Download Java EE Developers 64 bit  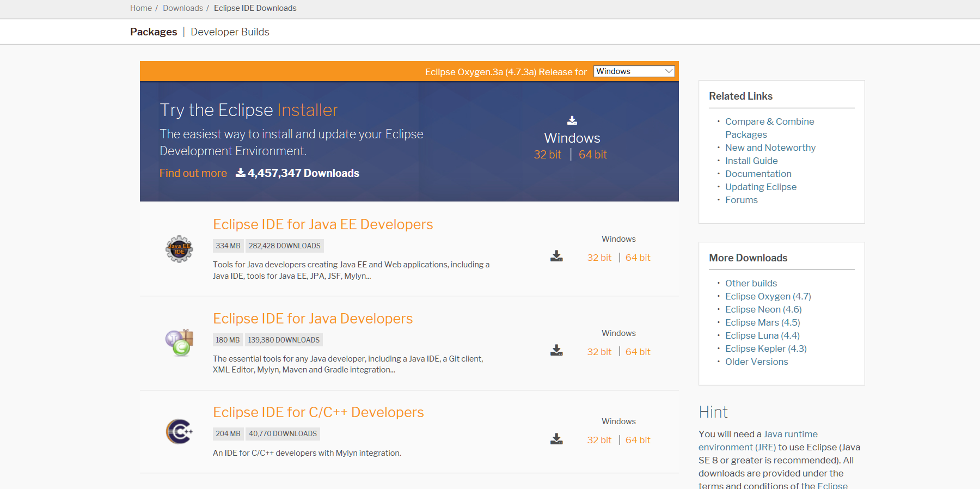pyautogui.click(x=638, y=258)
